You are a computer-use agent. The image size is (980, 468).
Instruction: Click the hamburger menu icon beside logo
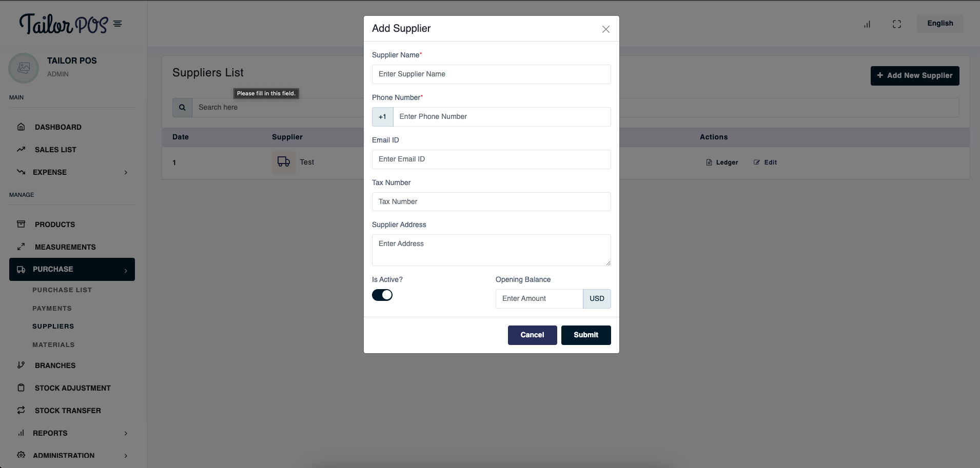(117, 24)
